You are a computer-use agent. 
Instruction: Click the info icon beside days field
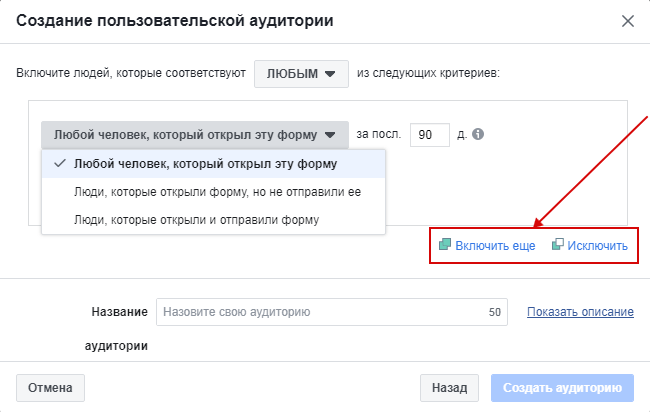coord(478,134)
